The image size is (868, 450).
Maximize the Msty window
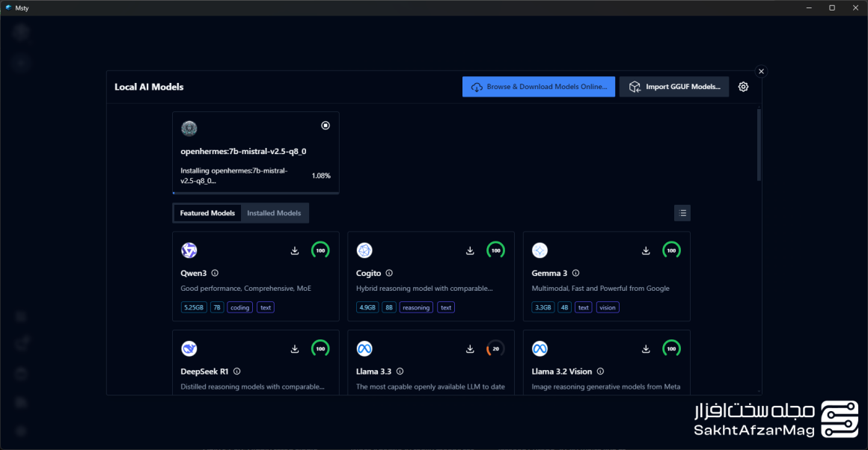(832, 7)
